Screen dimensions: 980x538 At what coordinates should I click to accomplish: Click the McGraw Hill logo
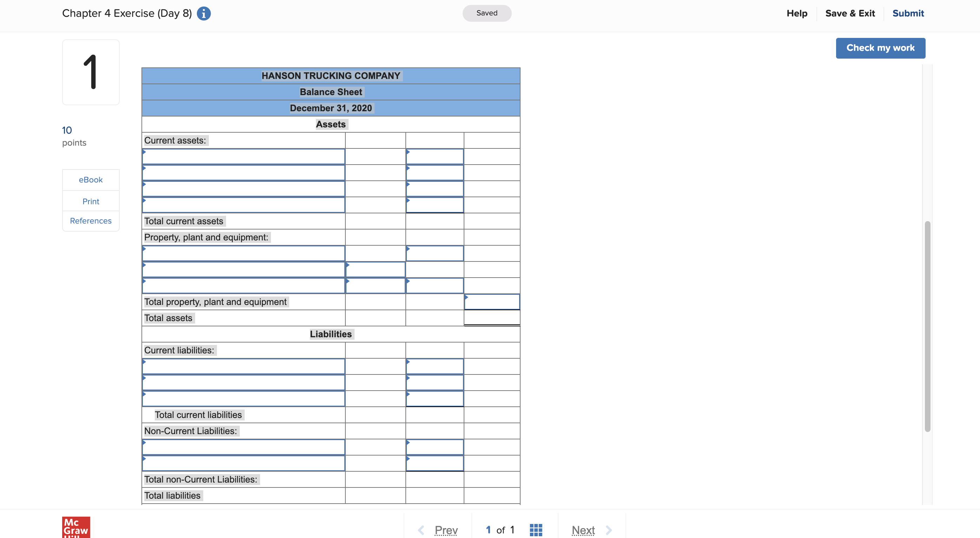76,527
